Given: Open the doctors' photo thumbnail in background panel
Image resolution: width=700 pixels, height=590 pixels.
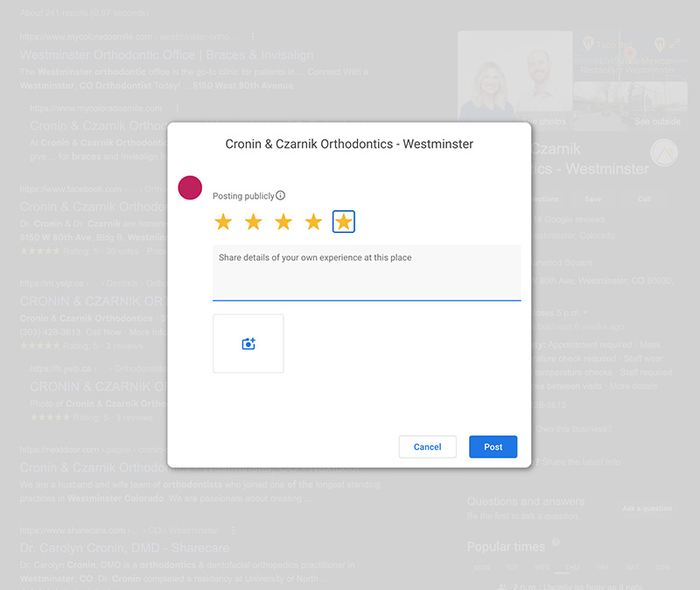Looking at the screenshot, I should (515, 76).
